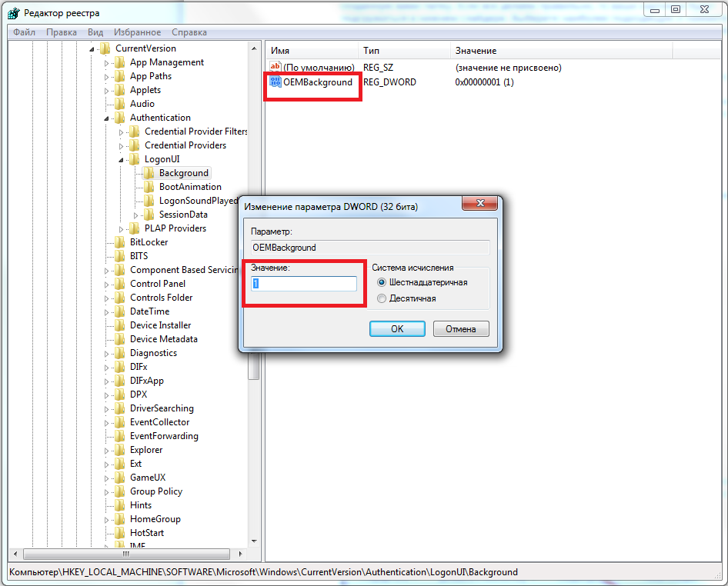Click the HomeGroup folder icon
The height and width of the screenshot is (586, 728).
[x=119, y=519]
